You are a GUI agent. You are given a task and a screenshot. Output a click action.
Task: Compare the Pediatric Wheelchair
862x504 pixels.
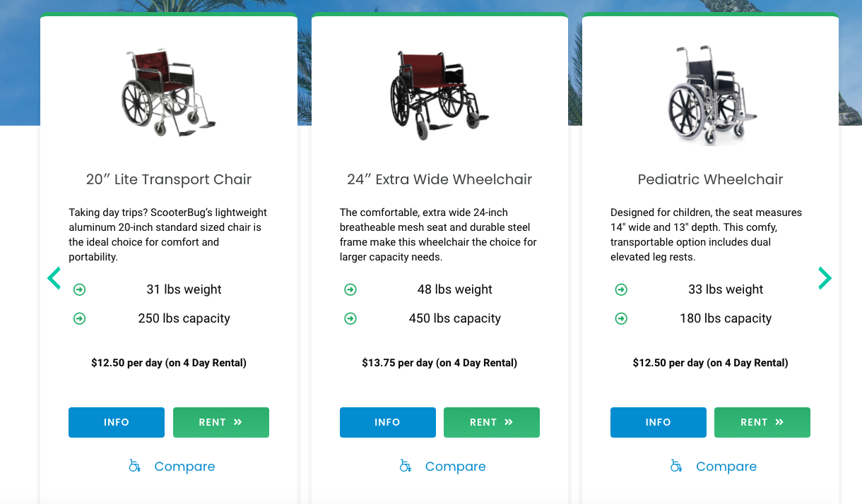tap(726, 467)
